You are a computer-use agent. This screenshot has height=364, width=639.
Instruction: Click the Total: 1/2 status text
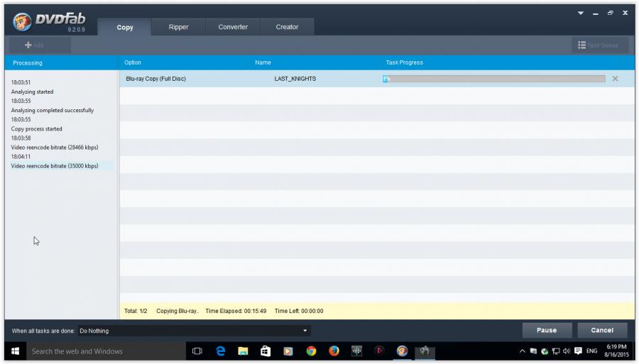[x=136, y=311]
